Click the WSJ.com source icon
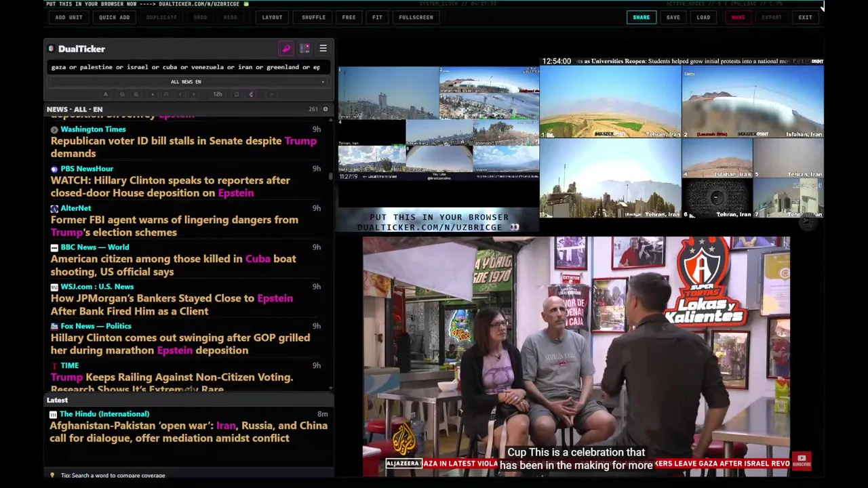Viewport: 868px width, 488px height. (54, 287)
